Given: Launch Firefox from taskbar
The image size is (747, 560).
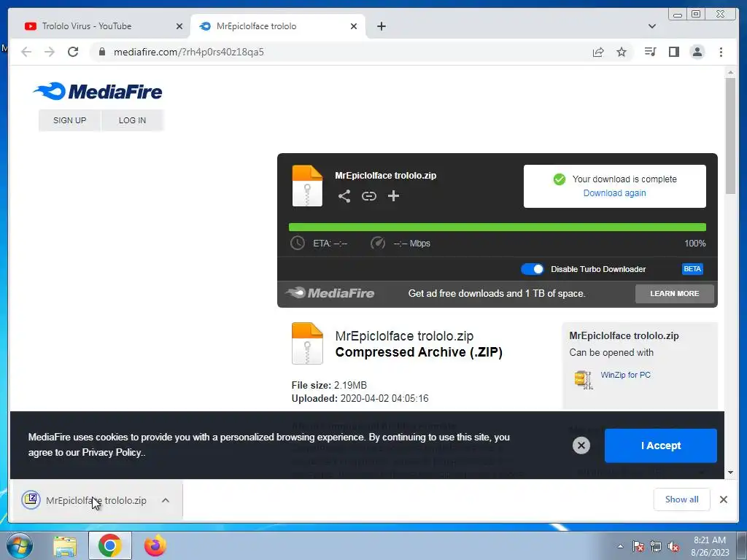Looking at the screenshot, I should point(155,545).
